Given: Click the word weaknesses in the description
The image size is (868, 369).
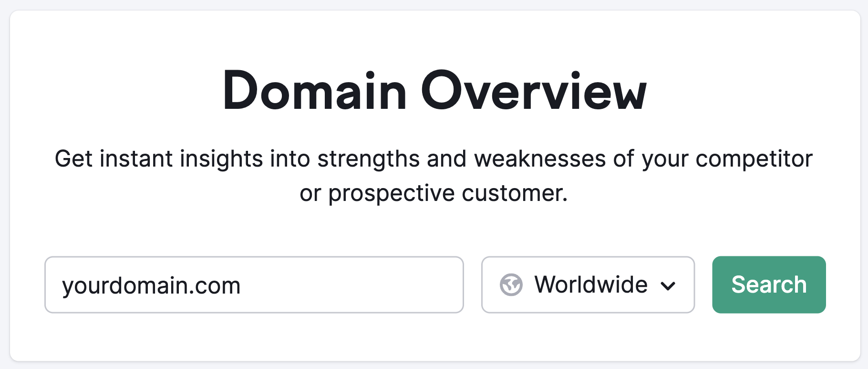Looking at the screenshot, I should (x=540, y=159).
